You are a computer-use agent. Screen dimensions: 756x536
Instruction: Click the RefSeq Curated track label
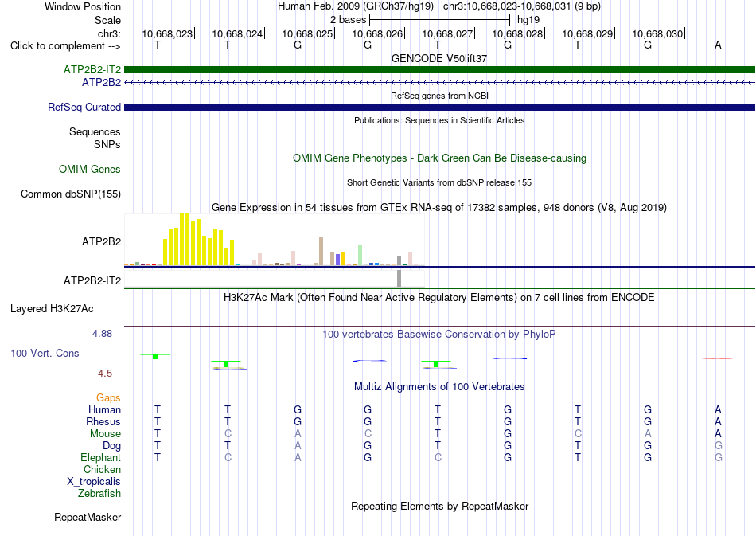coord(84,107)
